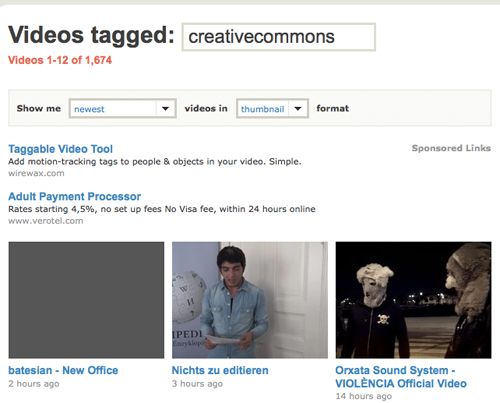Open the Adult Payment Processor ad link
500x403 pixels.
(x=75, y=196)
